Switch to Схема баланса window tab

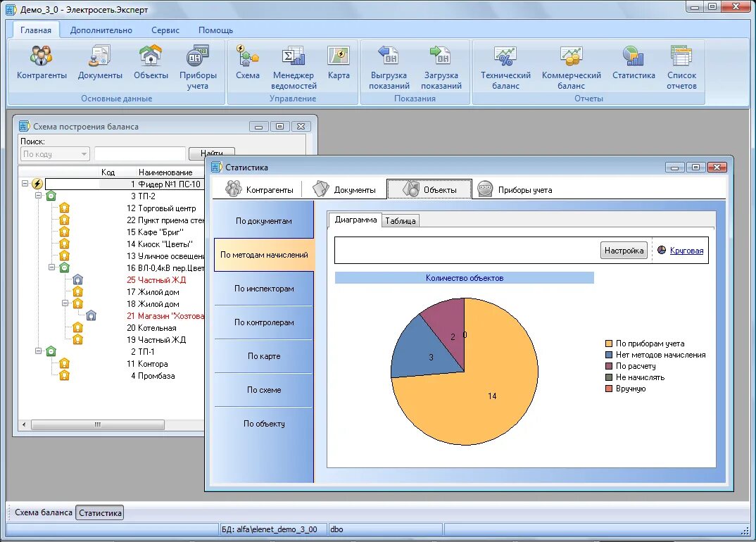click(44, 512)
